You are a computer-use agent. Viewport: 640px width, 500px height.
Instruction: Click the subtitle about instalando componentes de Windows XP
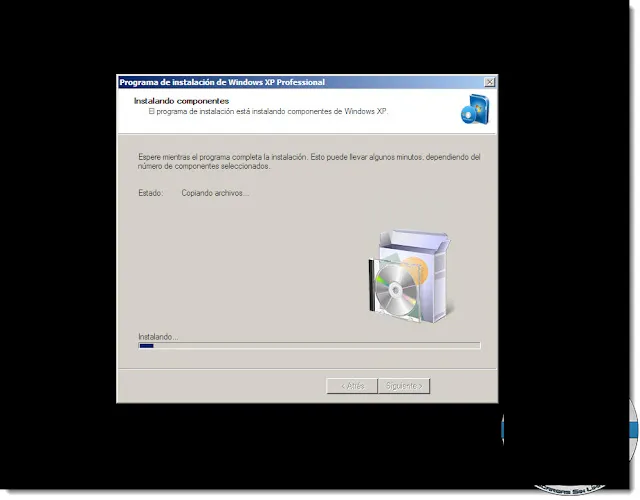268,111
